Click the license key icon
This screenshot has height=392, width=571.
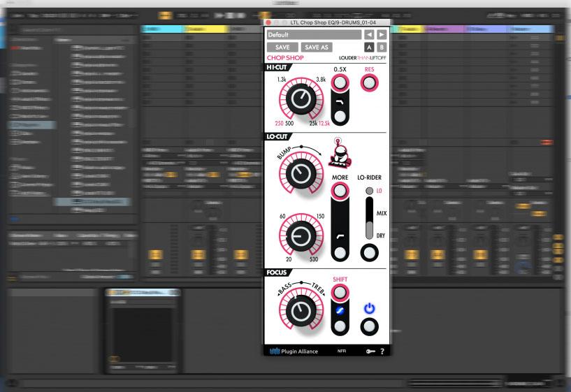(x=369, y=351)
